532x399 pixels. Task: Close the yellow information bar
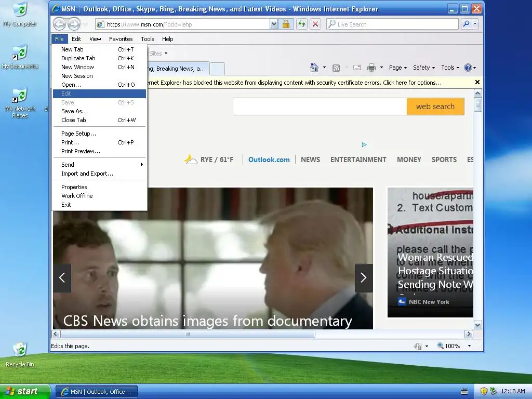point(477,82)
